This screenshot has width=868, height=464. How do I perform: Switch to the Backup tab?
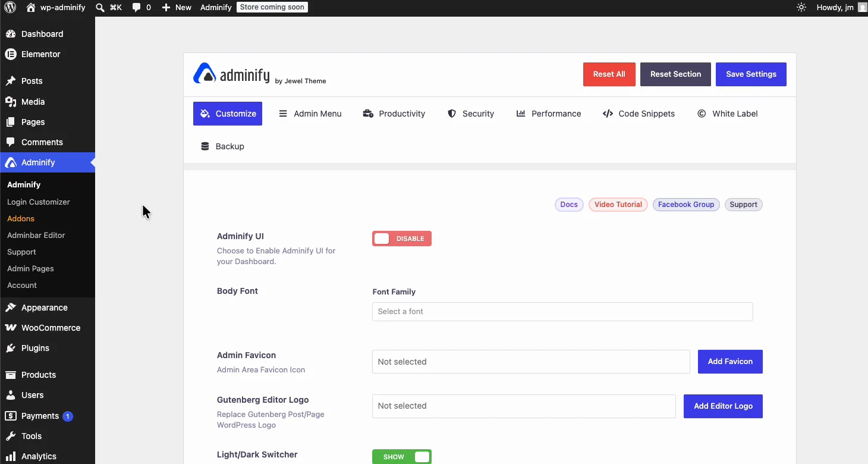pos(223,146)
